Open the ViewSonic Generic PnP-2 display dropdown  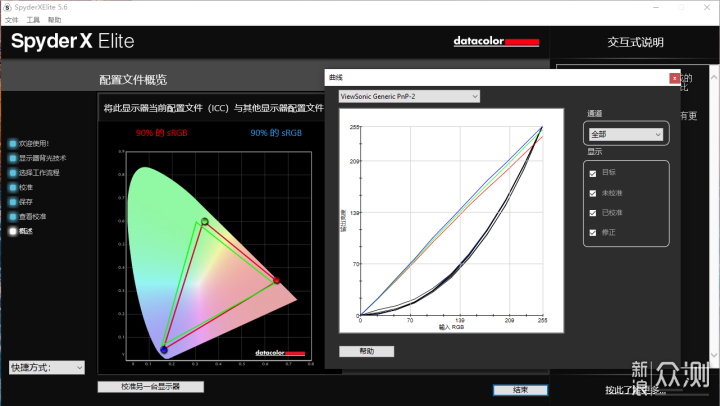tap(409, 96)
